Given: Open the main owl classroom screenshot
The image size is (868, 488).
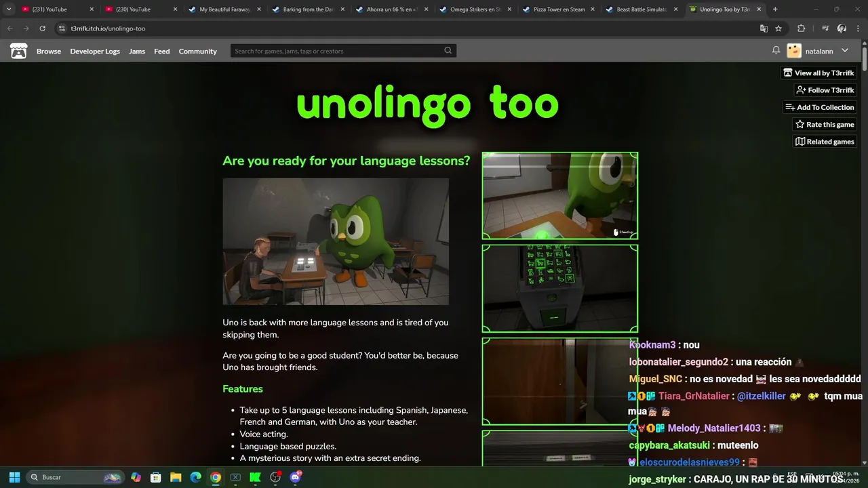Looking at the screenshot, I should [336, 241].
